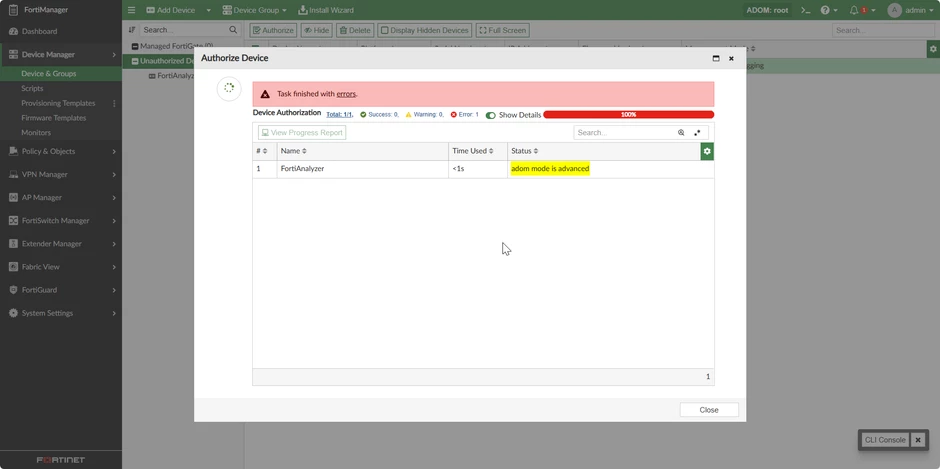Click the search zoom icon in dialog search box
940x469 pixels.
pyautogui.click(x=681, y=133)
